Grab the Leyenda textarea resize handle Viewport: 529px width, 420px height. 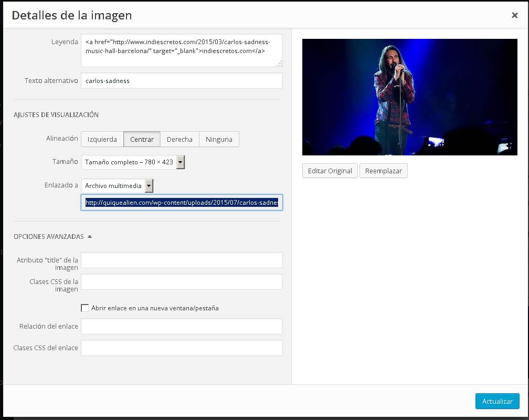click(279, 64)
